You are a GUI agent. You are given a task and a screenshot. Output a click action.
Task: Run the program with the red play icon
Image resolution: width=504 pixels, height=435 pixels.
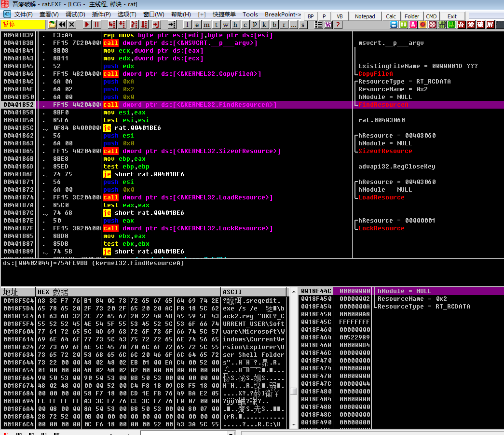tap(87, 25)
